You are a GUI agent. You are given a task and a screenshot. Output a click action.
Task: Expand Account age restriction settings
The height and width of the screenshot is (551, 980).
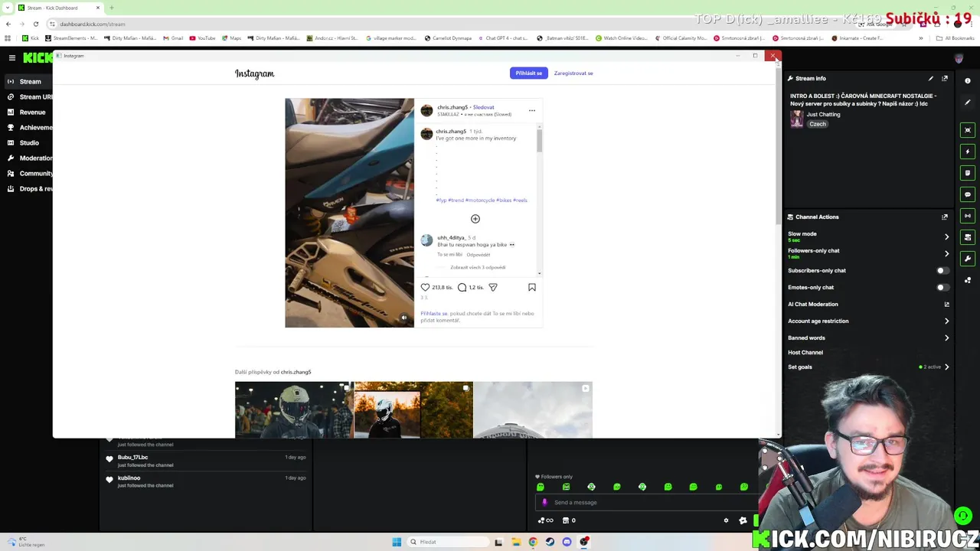pyautogui.click(x=946, y=321)
